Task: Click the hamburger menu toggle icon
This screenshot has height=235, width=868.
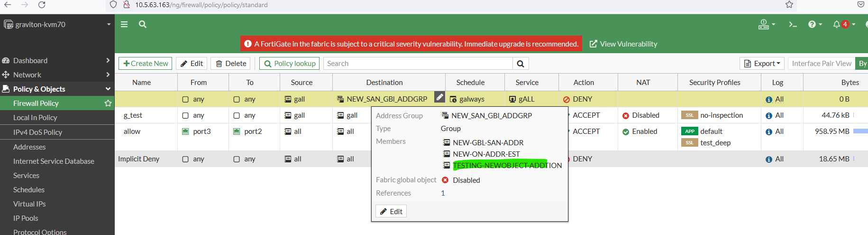Action: (x=124, y=24)
